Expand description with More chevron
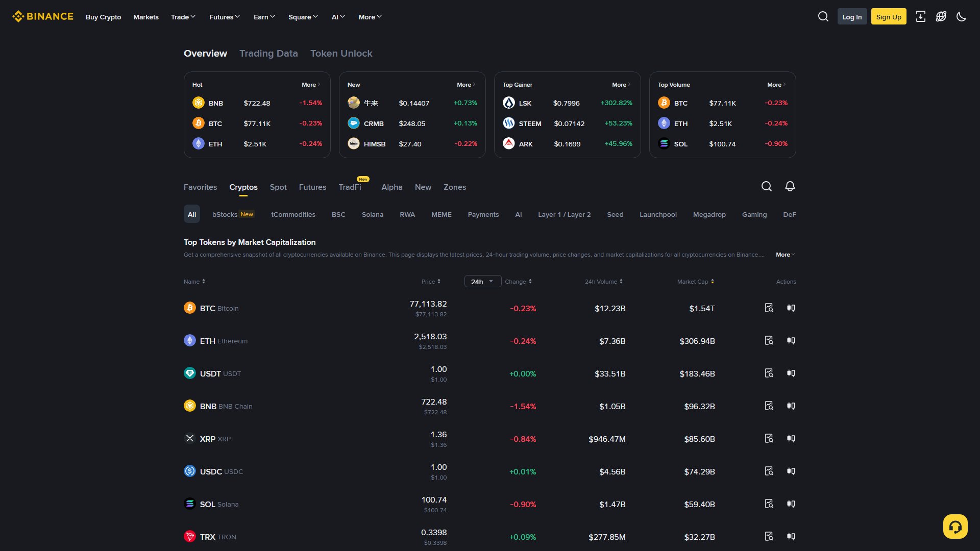This screenshot has height=551, width=980. pos(786,255)
